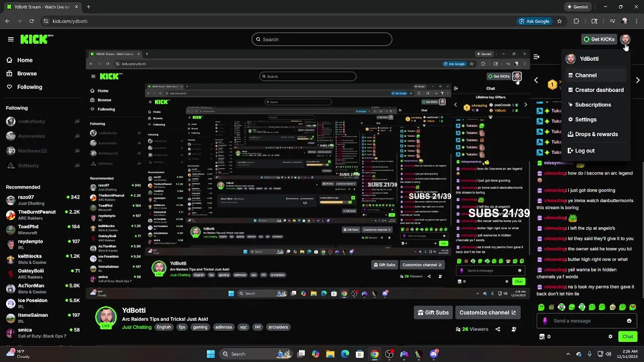Show previous top gifters with left chevron

tap(536, 80)
